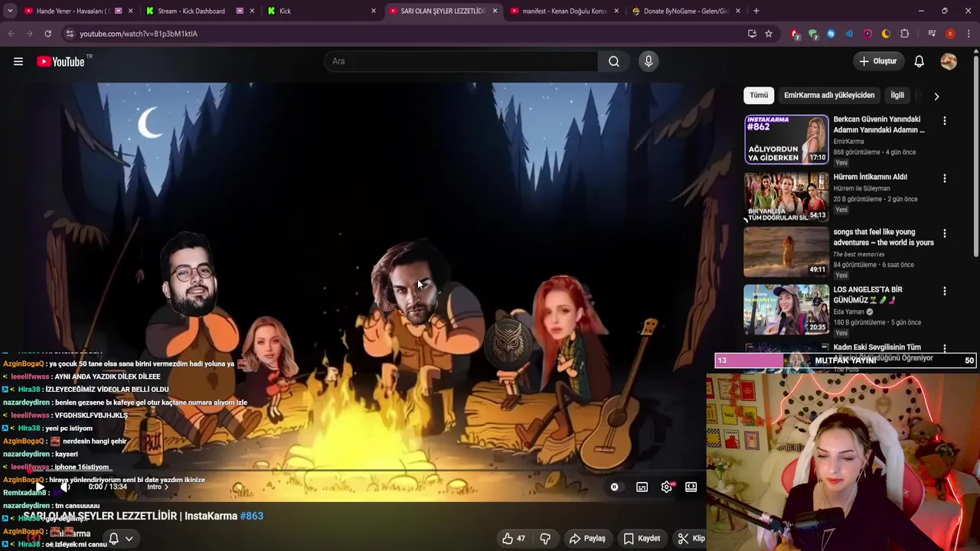Viewport: 980px width, 551px height.
Task: Dislike the video with thumbs down
Action: coord(545,539)
